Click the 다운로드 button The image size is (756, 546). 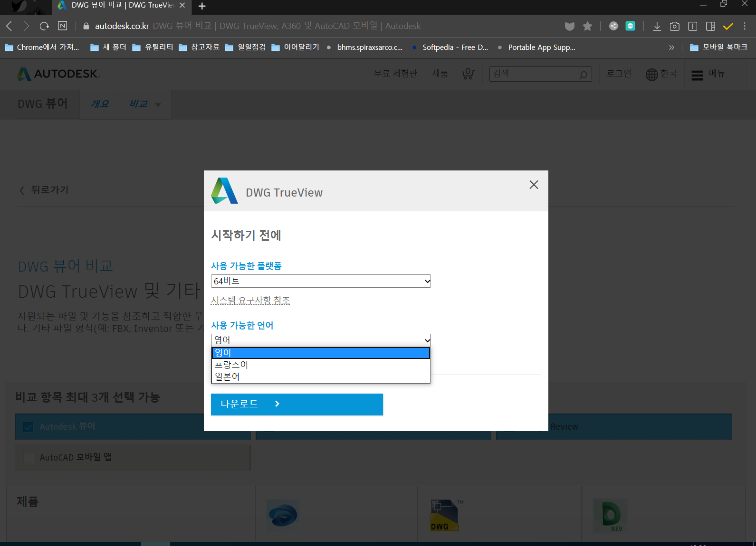click(297, 405)
